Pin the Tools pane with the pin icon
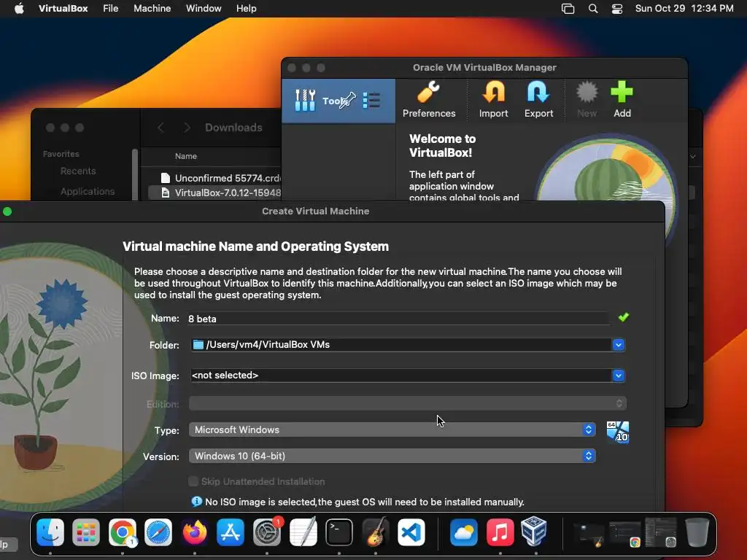Image resolution: width=747 pixels, height=560 pixels. pos(348,100)
